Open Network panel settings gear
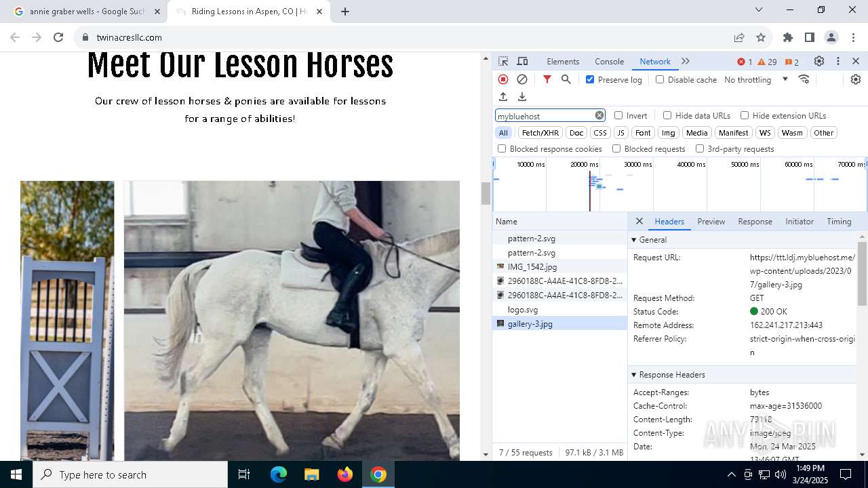 (x=856, y=79)
